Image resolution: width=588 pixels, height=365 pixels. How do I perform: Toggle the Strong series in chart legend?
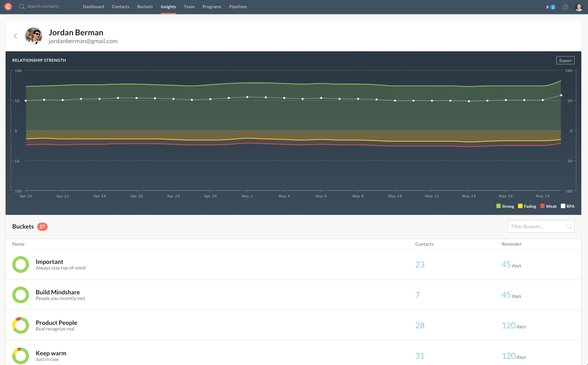[x=505, y=206]
